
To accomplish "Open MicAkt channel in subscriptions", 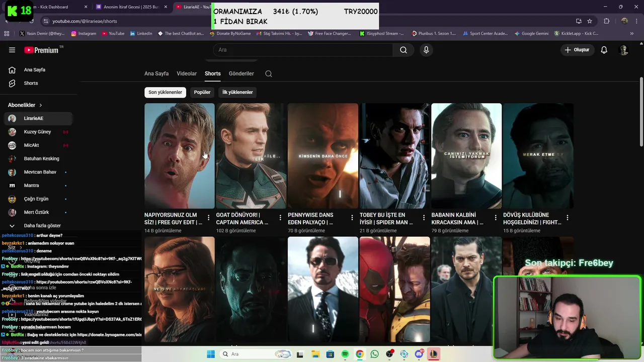I will 38,145.
